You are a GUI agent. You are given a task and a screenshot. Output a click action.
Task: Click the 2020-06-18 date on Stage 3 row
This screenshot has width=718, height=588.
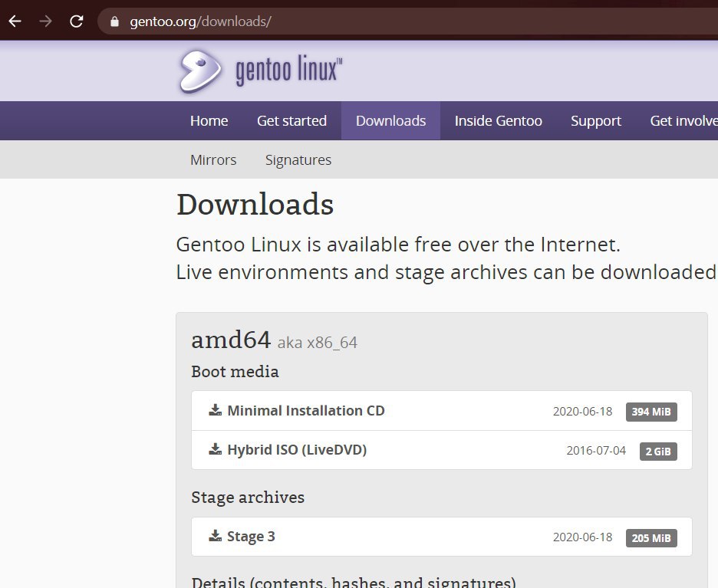pos(582,537)
